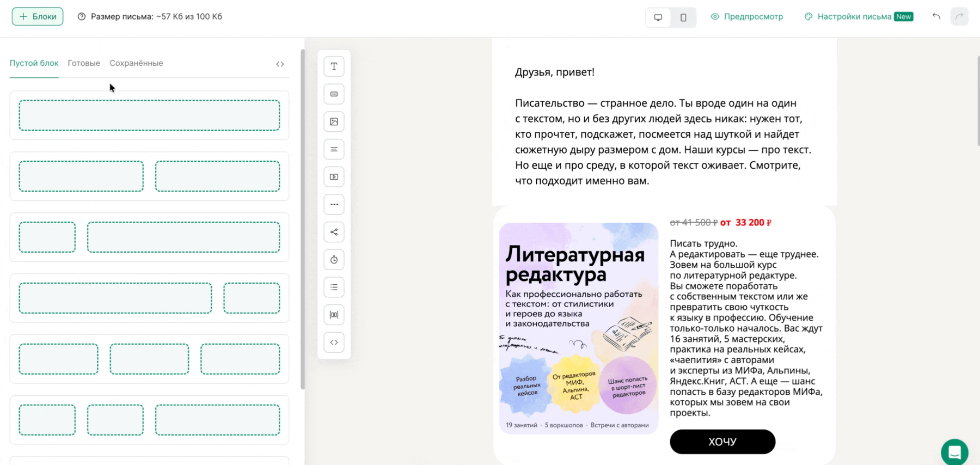The image size is (980, 465).
Task: Select the Image element icon
Action: (x=334, y=121)
